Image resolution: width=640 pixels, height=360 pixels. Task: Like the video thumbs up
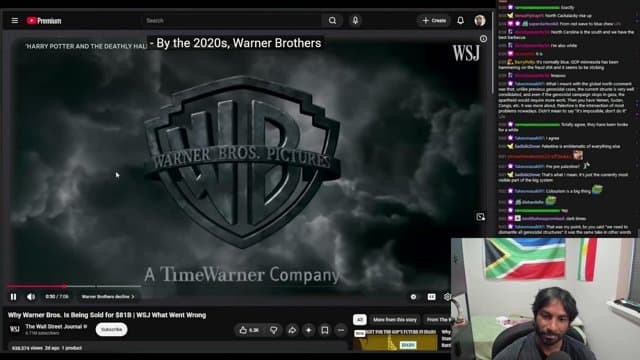(249, 330)
